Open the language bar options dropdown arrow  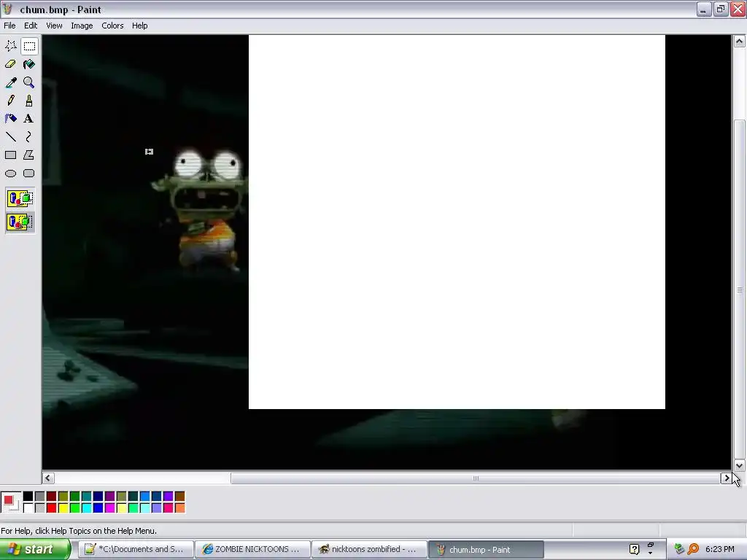[x=650, y=553]
